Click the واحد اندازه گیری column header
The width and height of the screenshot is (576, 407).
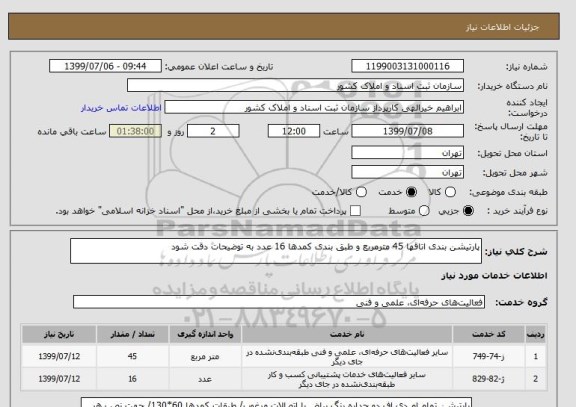(x=205, y=334)
